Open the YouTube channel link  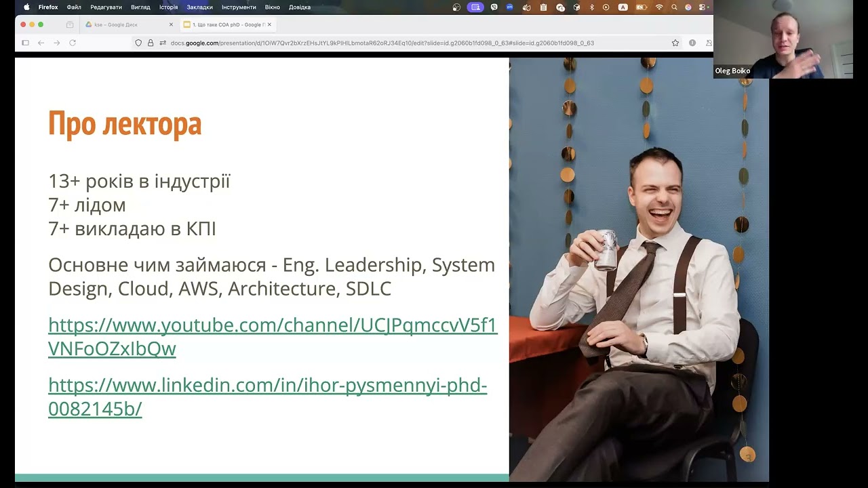[x=273, y=337]
